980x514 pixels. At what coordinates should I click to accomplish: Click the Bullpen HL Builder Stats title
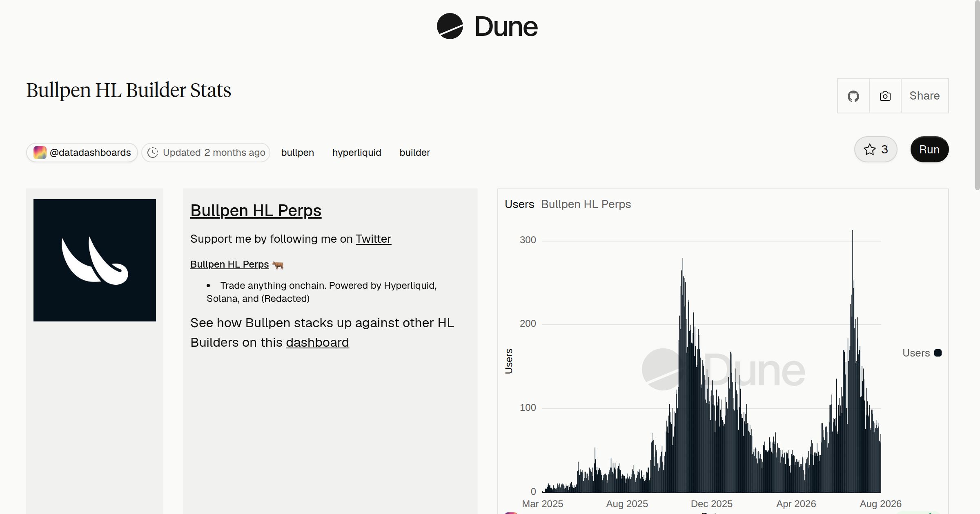point(129,90)
